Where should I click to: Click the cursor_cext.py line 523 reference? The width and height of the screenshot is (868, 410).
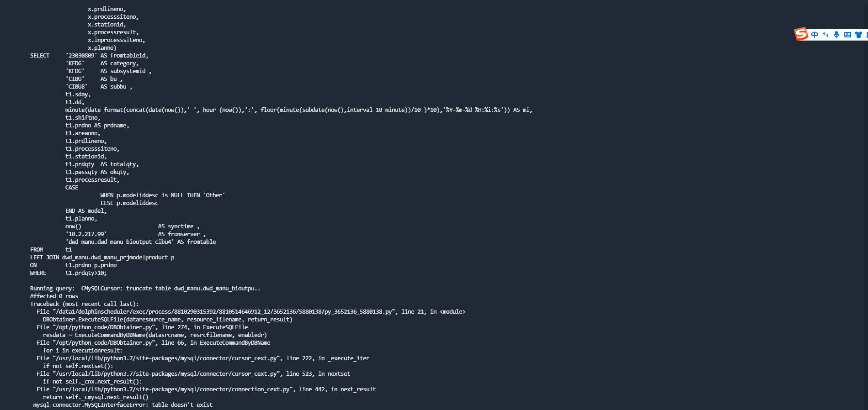pyautogui.click(x=193, y=374)
